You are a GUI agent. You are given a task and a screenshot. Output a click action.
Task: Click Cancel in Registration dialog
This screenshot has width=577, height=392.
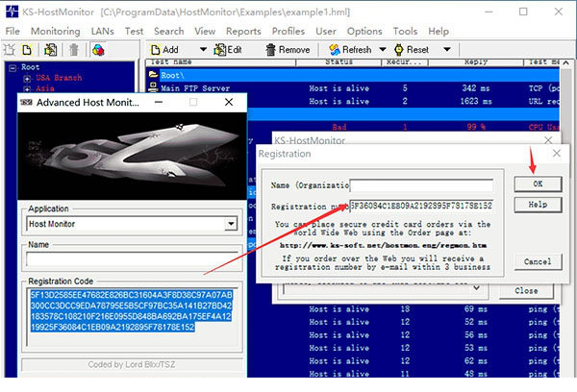538,262
